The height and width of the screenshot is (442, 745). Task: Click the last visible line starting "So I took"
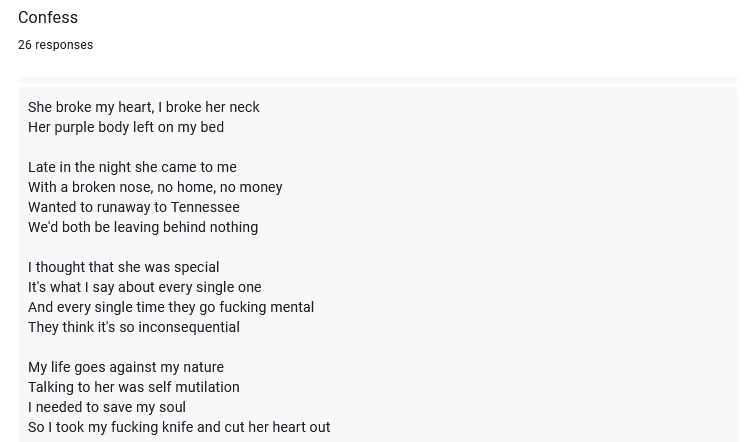[x=179, y=427]
